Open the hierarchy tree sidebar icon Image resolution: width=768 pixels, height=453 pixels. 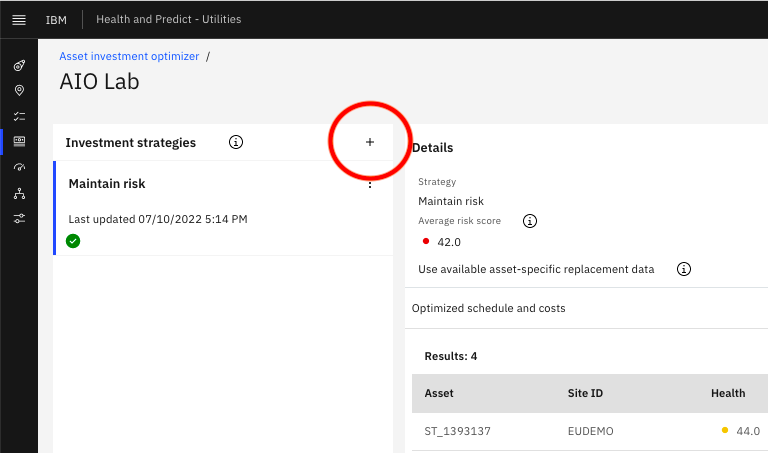(x=19, y=193)
